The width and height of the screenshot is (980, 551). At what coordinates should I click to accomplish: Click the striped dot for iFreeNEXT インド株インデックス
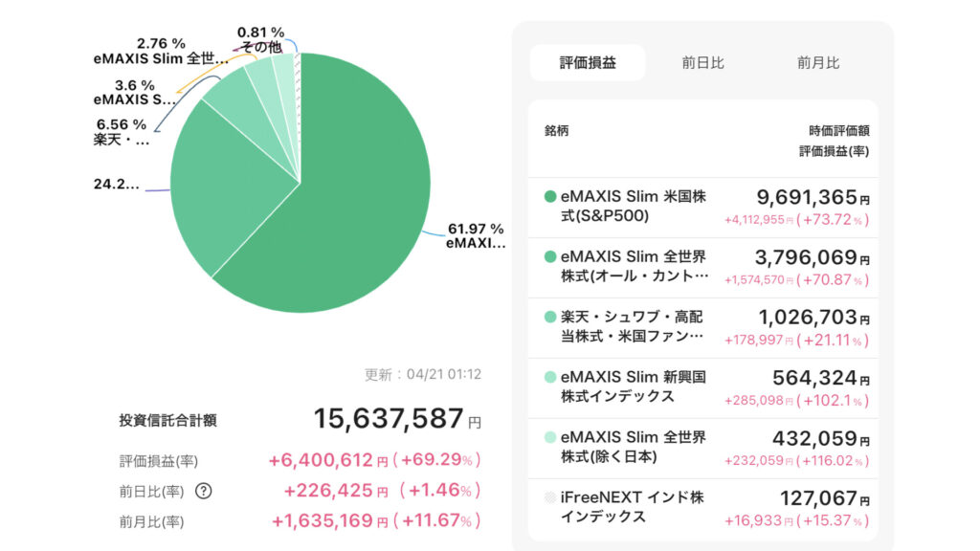pos(550,498)
